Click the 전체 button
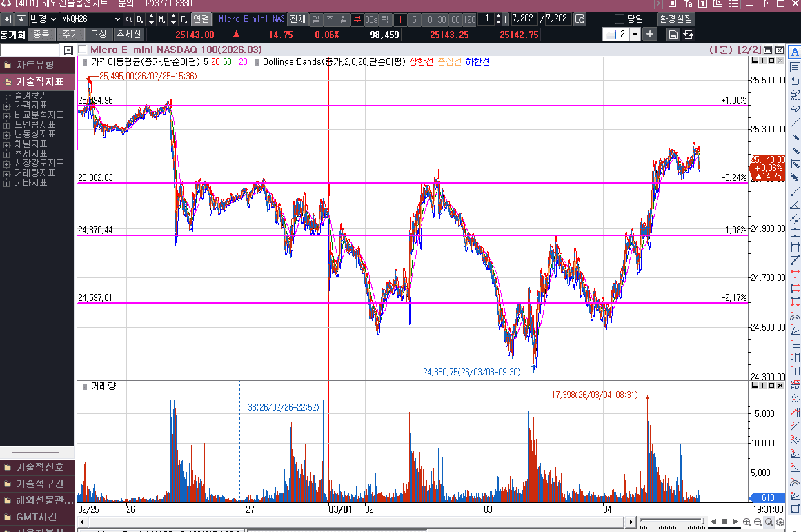 297,19
